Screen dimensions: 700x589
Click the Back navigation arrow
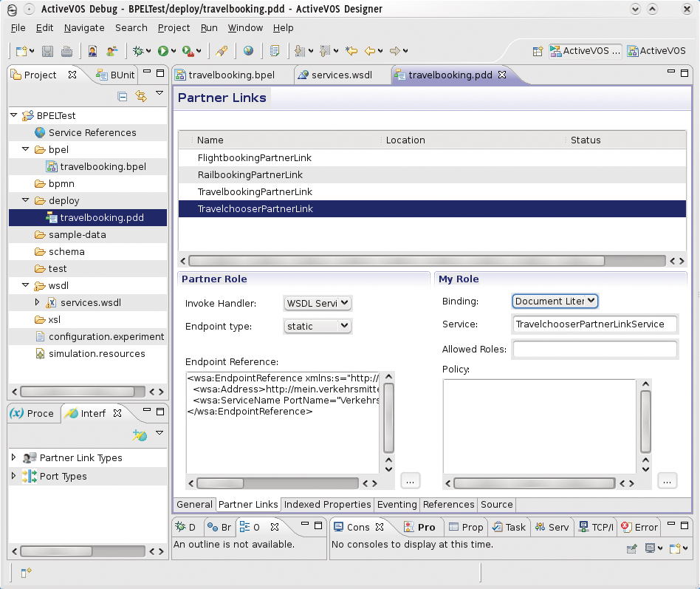(x=370, y=51)
